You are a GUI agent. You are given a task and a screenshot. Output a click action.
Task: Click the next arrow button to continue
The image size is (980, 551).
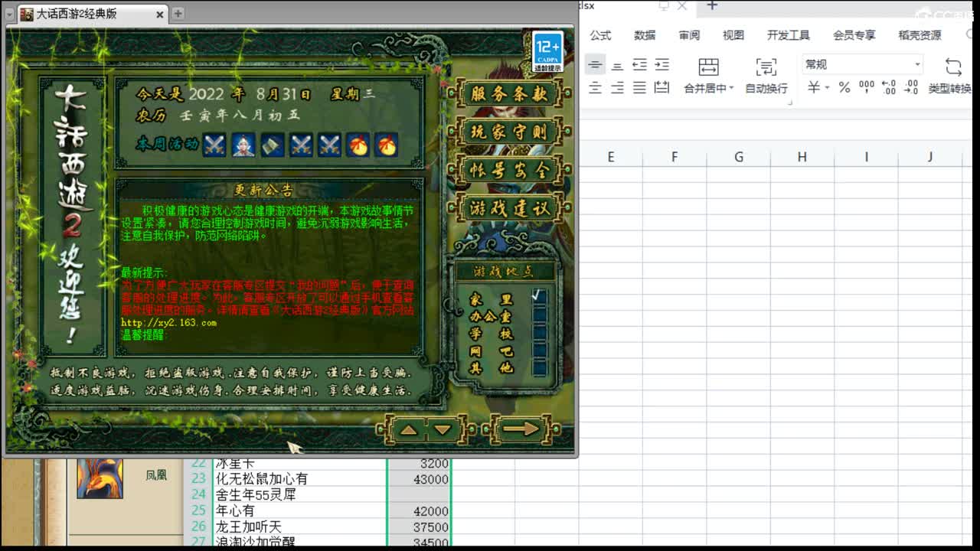(521, 430)
